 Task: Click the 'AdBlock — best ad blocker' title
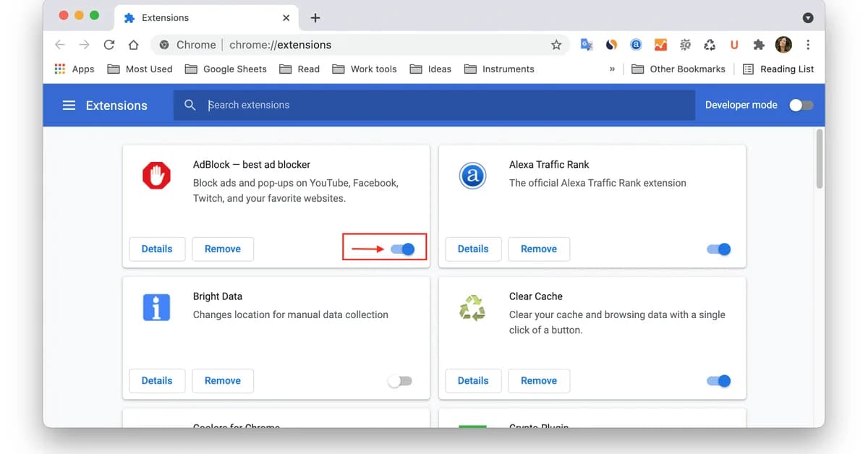tap(252, 165)
